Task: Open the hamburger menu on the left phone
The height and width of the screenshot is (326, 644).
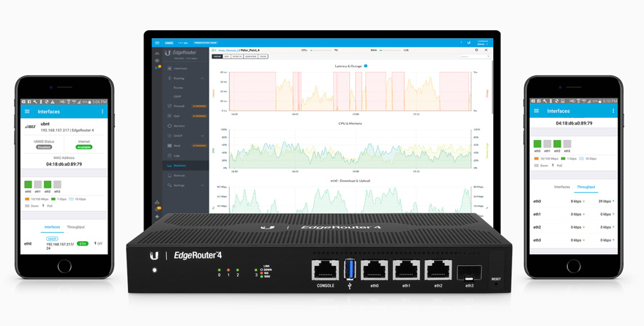Action: pos(27,111)
